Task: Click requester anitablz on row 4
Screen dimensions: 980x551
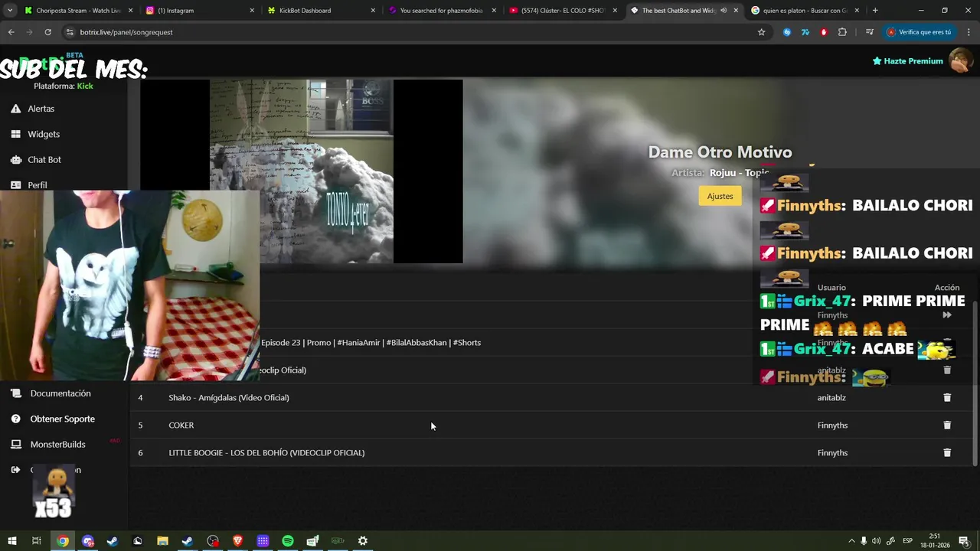Action: [x=831, y=397]
